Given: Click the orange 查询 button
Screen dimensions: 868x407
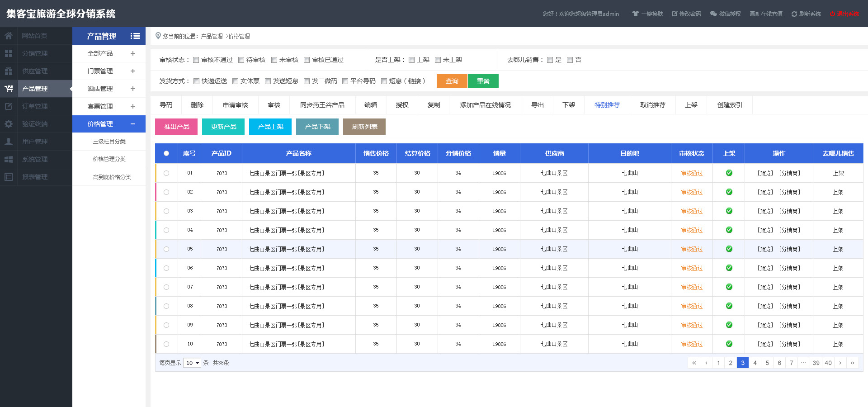Looking at the screenshot, I should click(x=452, y=81).
